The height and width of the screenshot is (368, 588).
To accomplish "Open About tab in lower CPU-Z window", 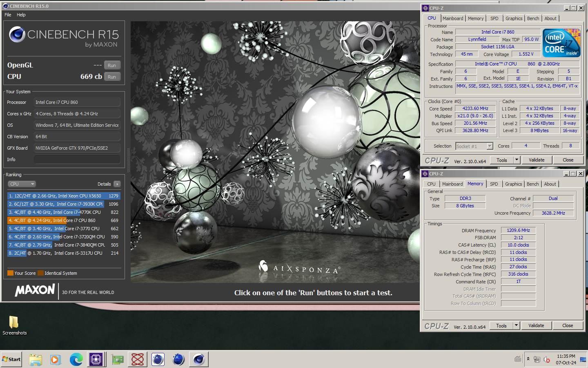I will point(550,184).
